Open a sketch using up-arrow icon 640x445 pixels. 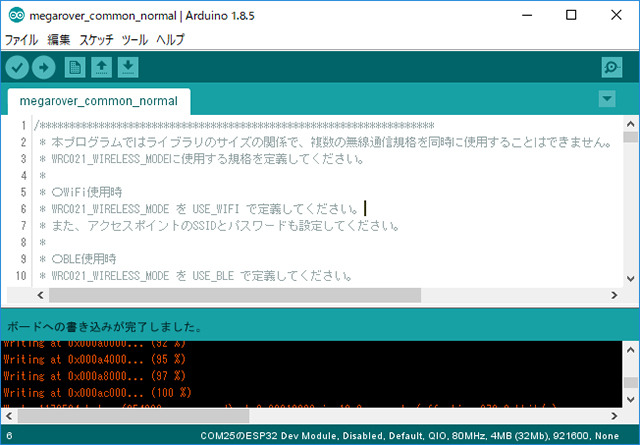point(101,67)
